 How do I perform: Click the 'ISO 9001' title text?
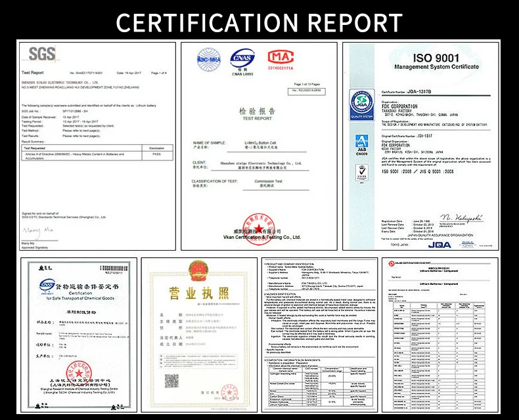click(x=436, y=58)
